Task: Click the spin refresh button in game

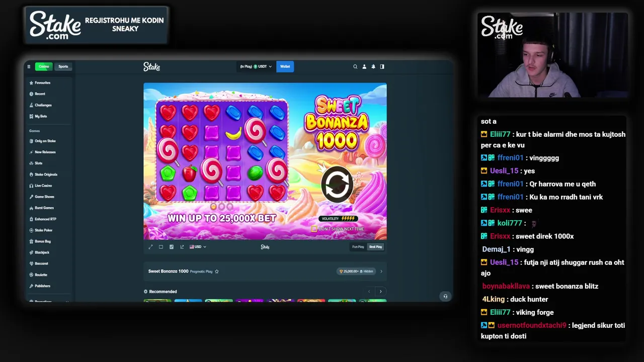Action: [337, 184]
